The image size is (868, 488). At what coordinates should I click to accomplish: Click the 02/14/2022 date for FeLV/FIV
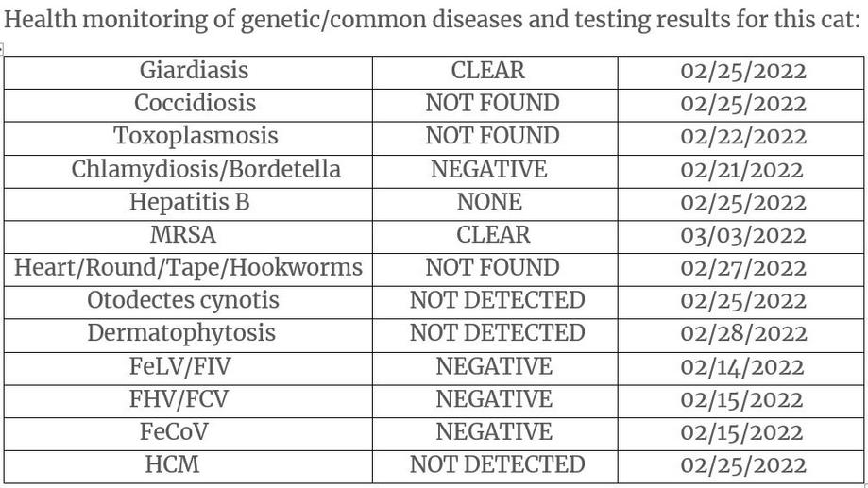click(x=742, y=366)
